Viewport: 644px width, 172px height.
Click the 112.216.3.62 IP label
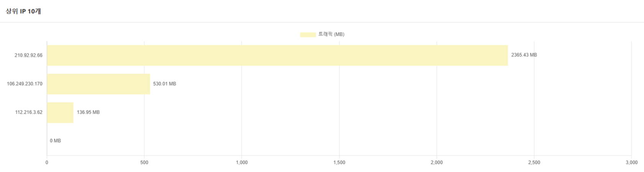[x=29, y=113]
